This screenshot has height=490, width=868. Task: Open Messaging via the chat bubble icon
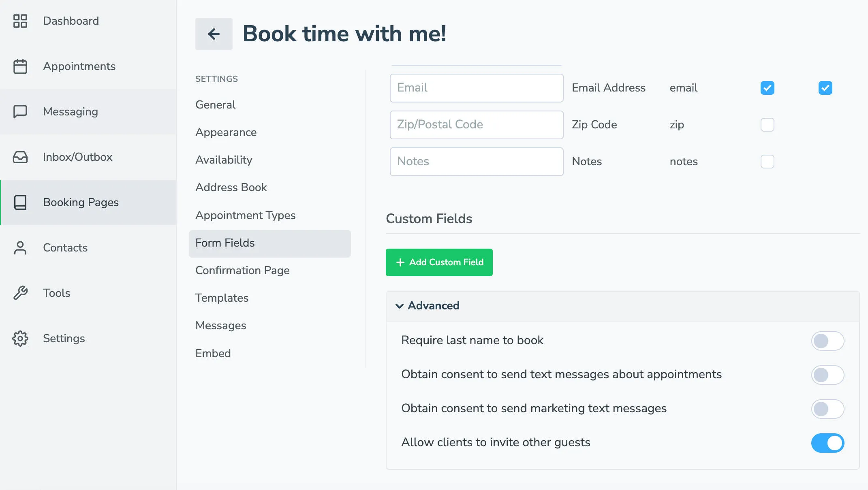21,112
